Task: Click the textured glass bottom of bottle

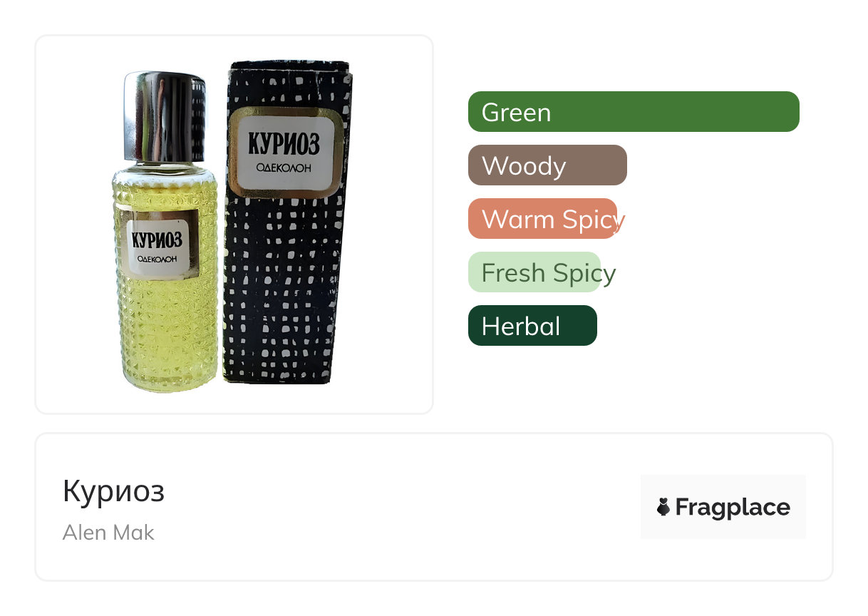Action: 165,335
